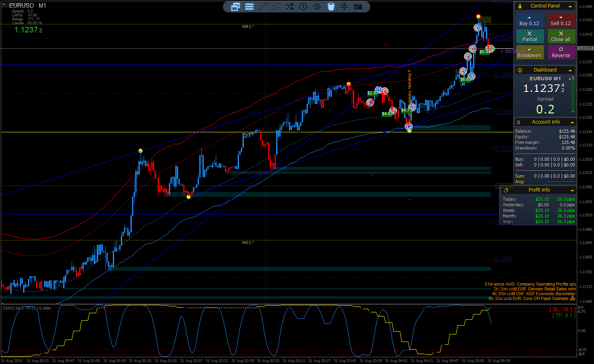Click the Breakeven button
594x364 pixels.
[x=529, y=52]
